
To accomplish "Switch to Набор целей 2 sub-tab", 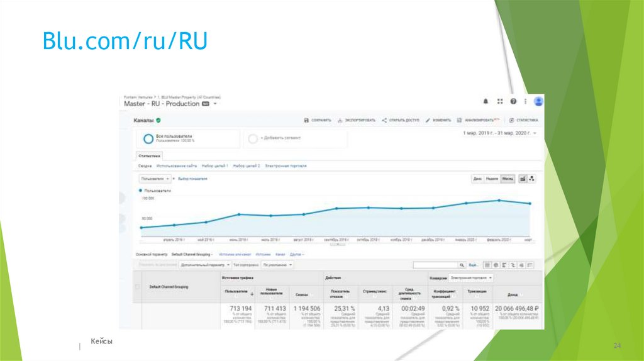I will tap(247, 166).
